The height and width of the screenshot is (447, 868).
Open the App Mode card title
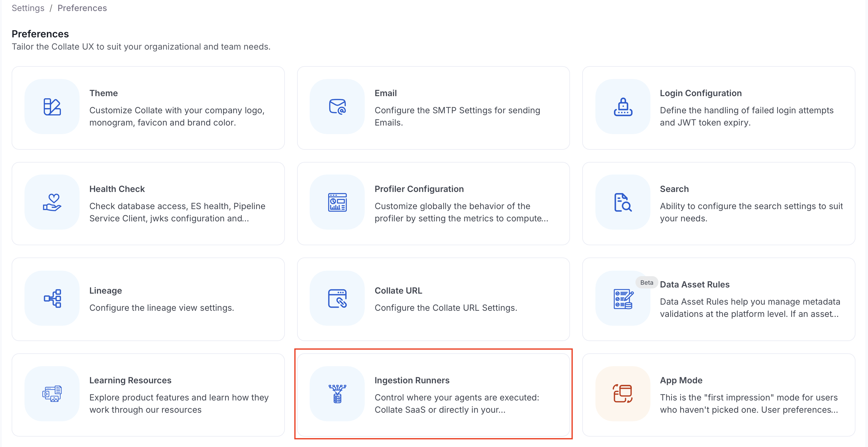pos(681,380)
